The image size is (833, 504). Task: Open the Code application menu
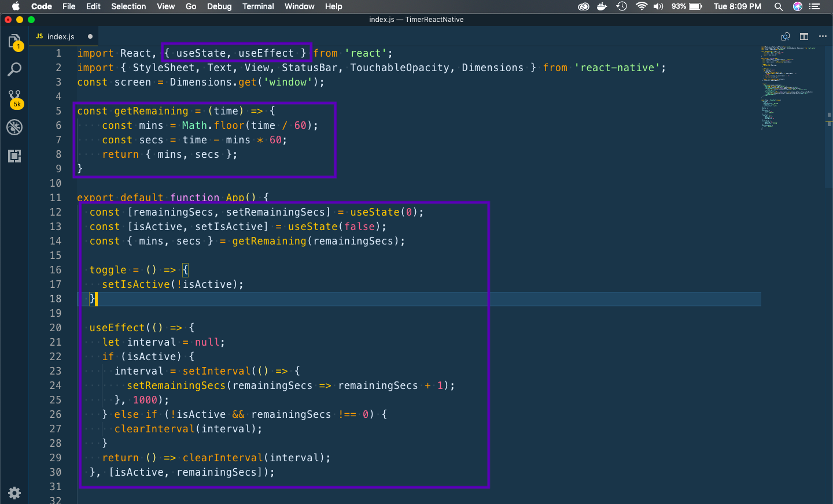click(42, 6)
